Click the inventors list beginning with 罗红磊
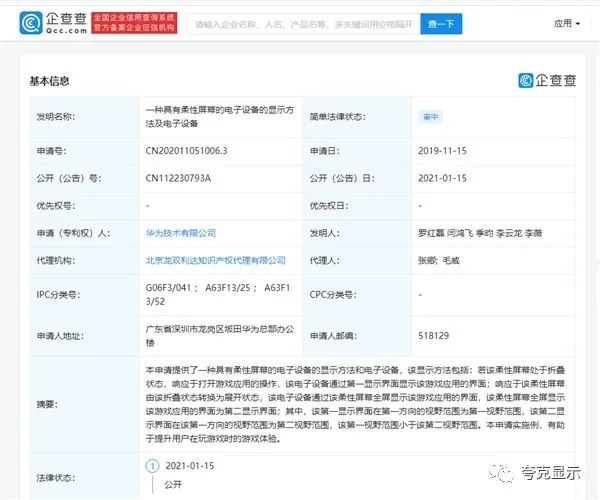The height and width of the screenshot is (500, 600). pyautogui.click(x=480, y=233)
